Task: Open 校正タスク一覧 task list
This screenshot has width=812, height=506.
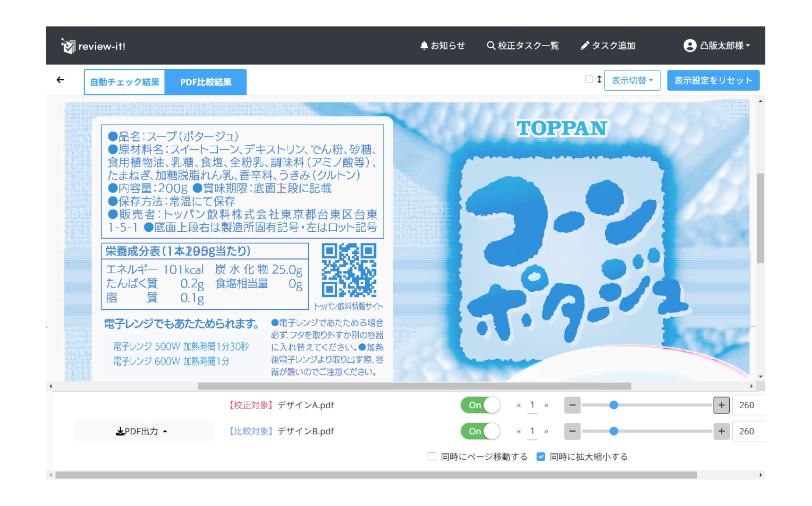Action: tap(523, 45)
